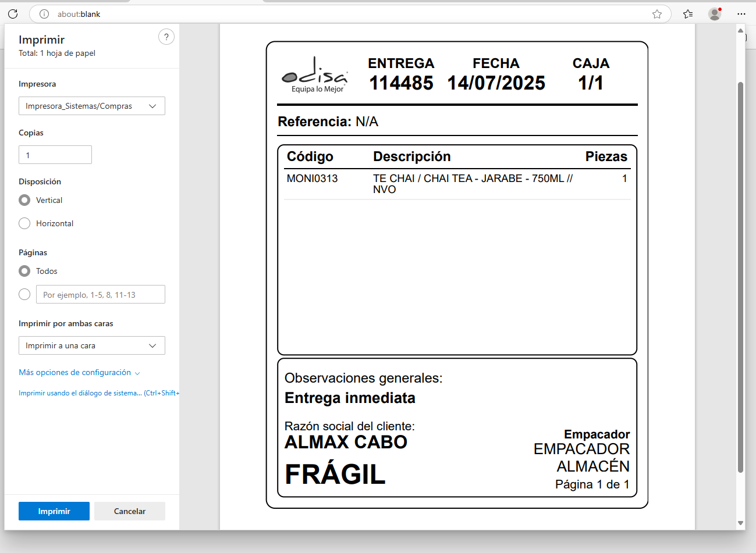Click the Piezas column header
756x553 pixels.
coord(606,156)
